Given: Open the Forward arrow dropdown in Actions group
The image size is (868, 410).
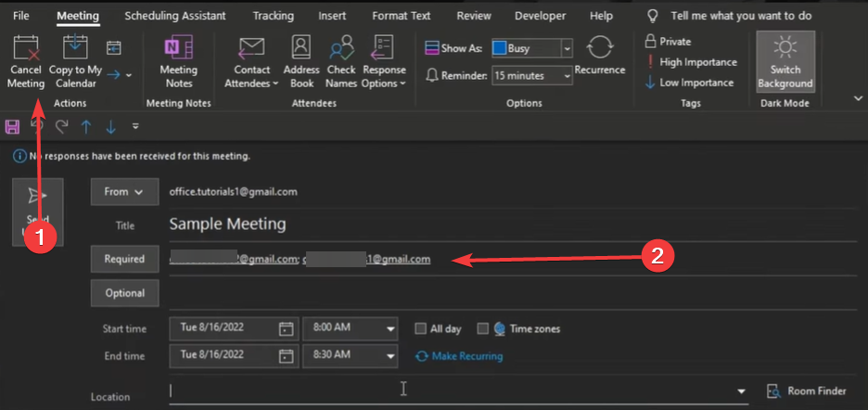Looking at the screenshot, I should pos(129,75).
